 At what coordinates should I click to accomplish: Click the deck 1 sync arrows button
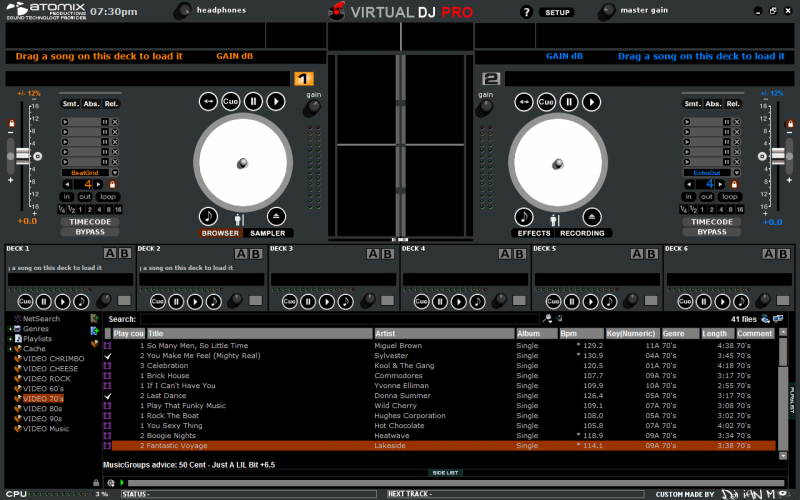point(208,102)
